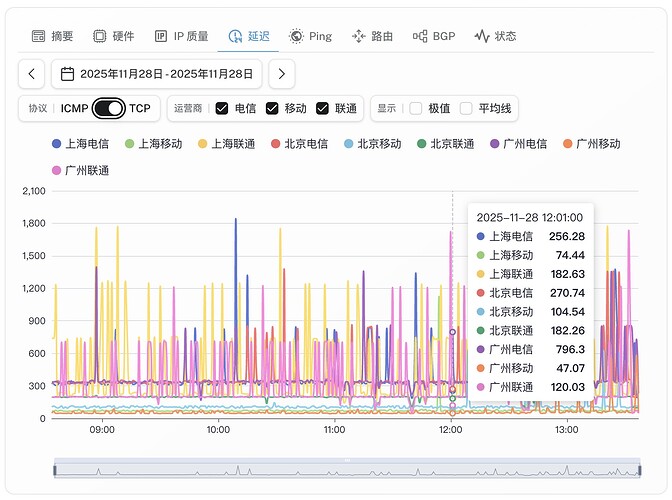This screenshot has height=500, width=672.
Task: Open the 状态 tab
Action: coord(495,36)
